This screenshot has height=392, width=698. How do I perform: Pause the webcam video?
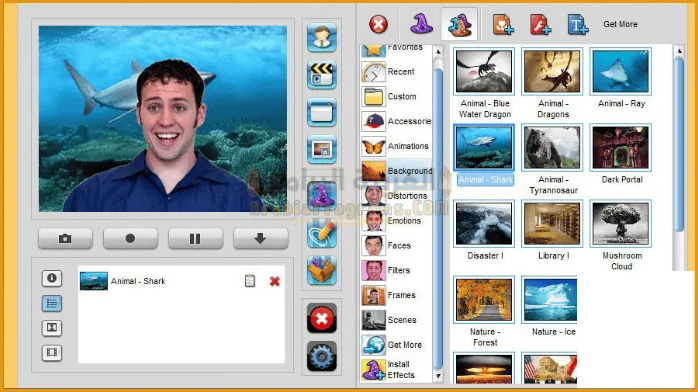point(195,238)
